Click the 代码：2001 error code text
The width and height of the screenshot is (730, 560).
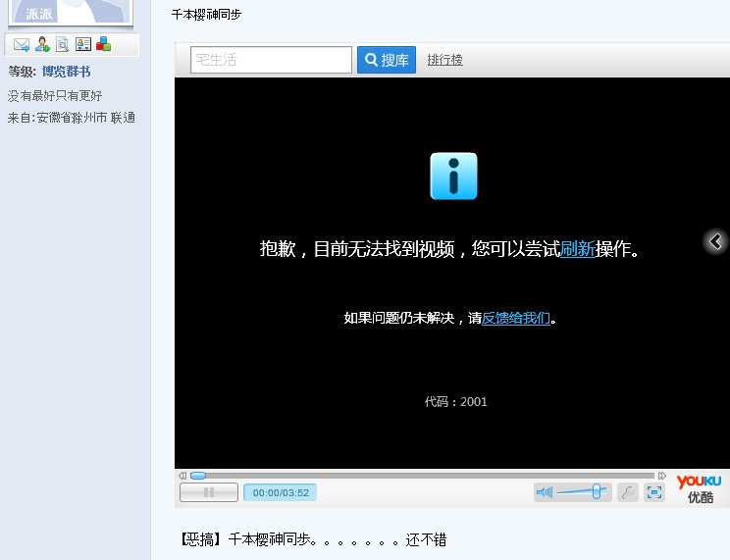coord(456,402)
